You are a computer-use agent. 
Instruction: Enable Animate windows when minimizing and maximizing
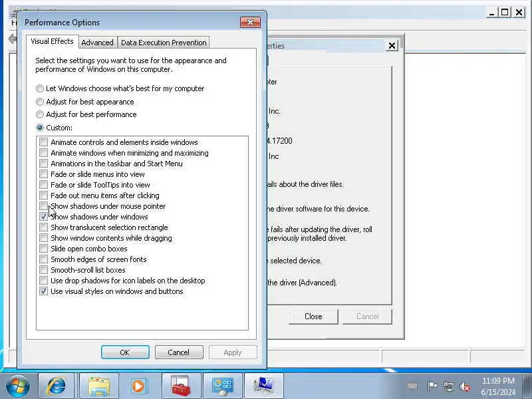click(x=43, y=153)
